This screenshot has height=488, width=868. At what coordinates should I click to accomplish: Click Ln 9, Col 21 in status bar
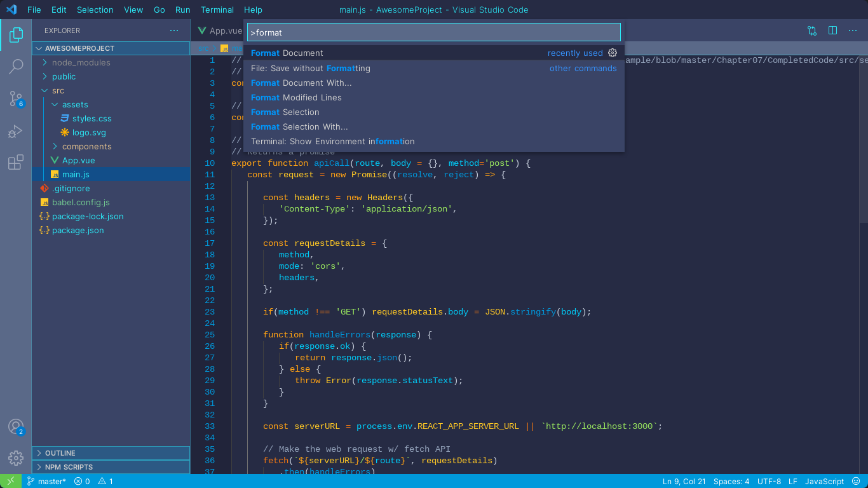point(684,481)
